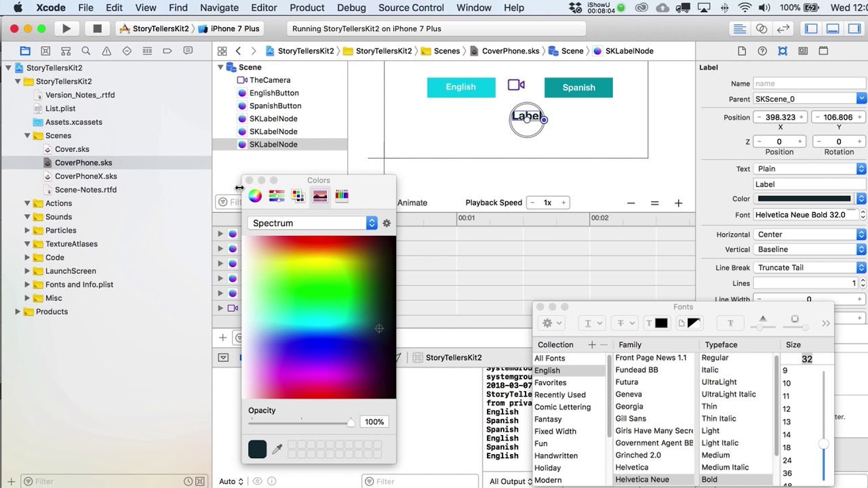The height and width of the screenshot is (488, 868).
Task: Show the File inspector
Action: point(742,51)
